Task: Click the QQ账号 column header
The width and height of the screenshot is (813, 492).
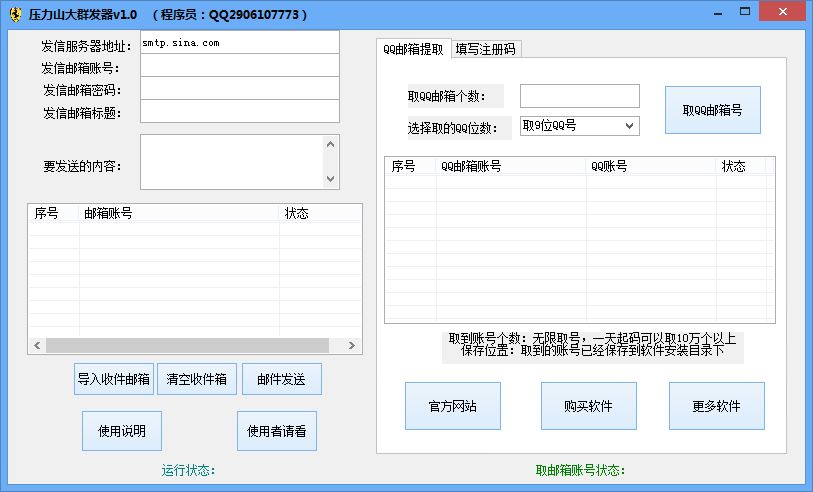Action: [651, 166]
